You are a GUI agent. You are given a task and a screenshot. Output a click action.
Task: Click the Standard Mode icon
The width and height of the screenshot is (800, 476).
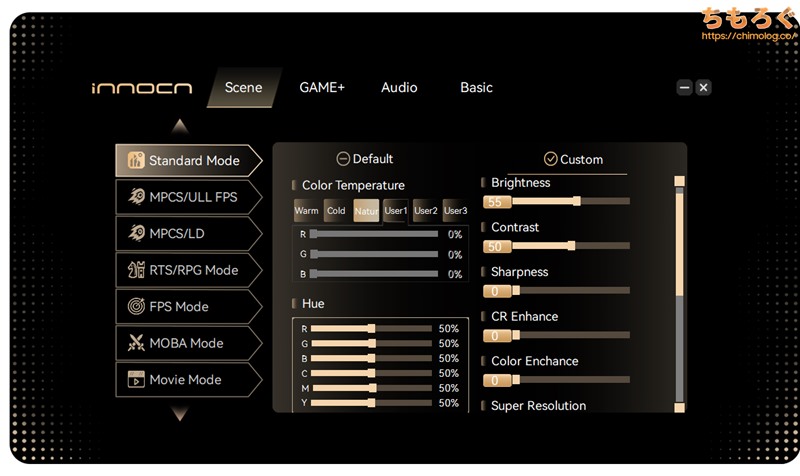point(134,161)
